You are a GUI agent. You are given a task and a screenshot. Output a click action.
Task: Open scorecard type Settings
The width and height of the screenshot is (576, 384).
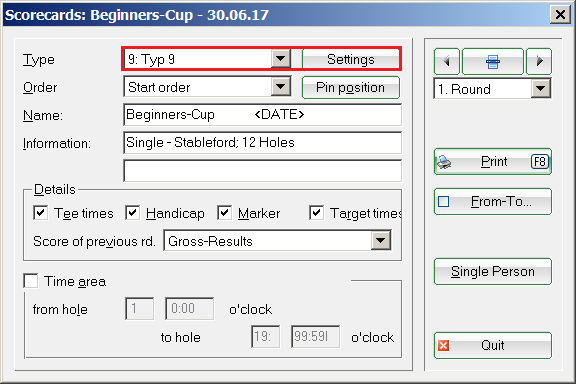pos(350,59)
